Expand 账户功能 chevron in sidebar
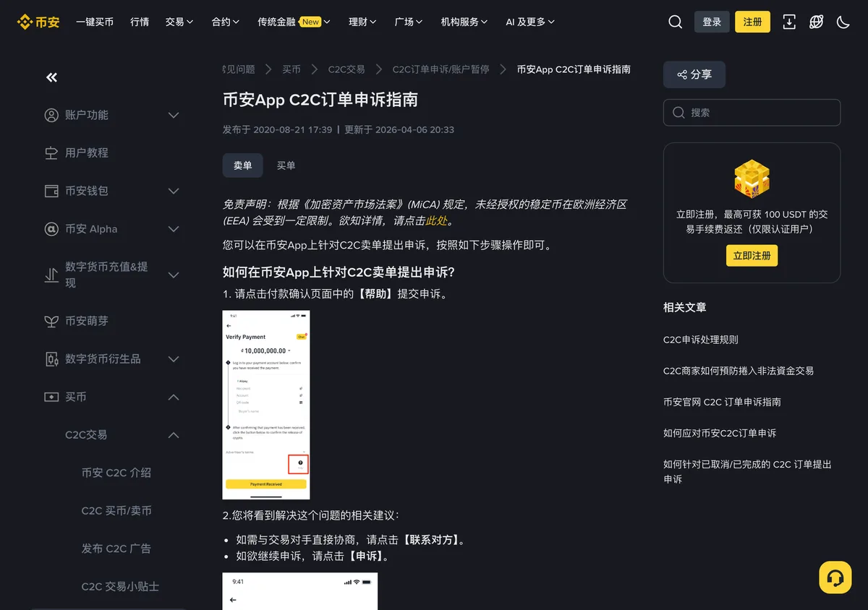The width and height of the screenshot is (868, 610). click(x=174, y=115)
